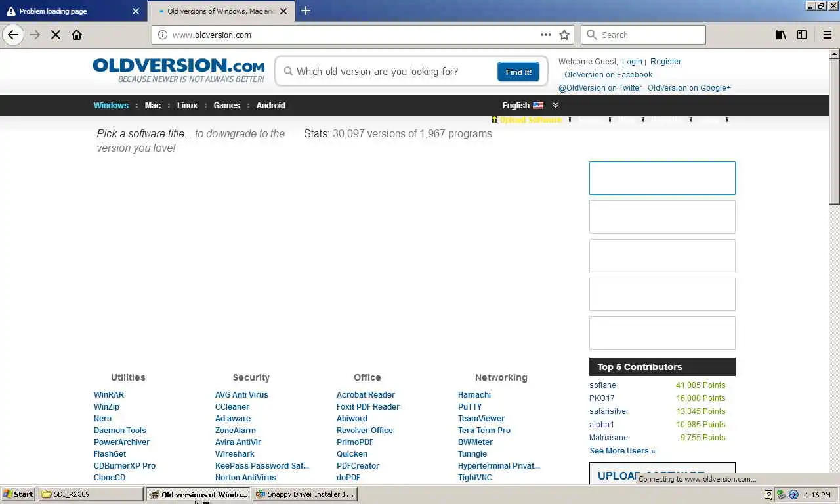Open the Foxit PDF Reader link

pyautogui.click(x=368, y=406)
